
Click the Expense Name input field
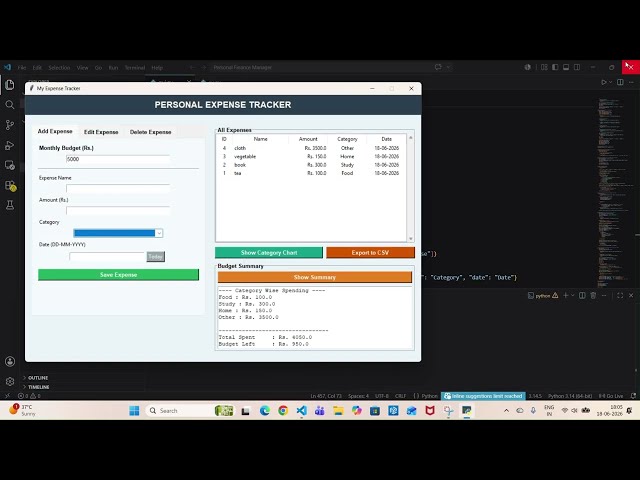[118, 189]
